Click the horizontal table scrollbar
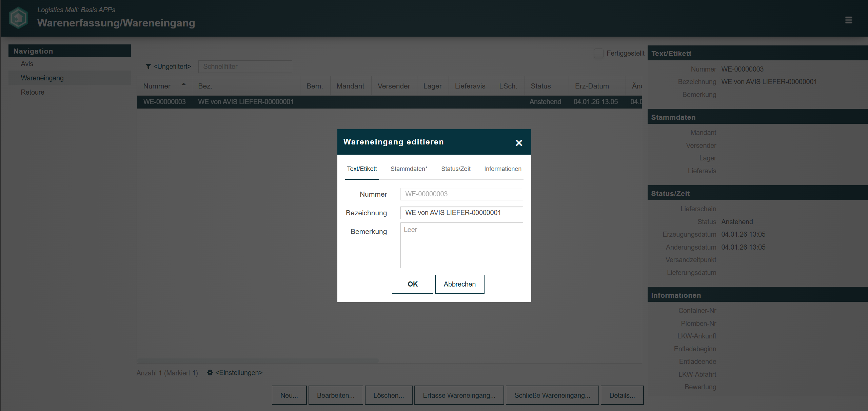The width and height of the screenshot is (868, 411). point(258,361)
